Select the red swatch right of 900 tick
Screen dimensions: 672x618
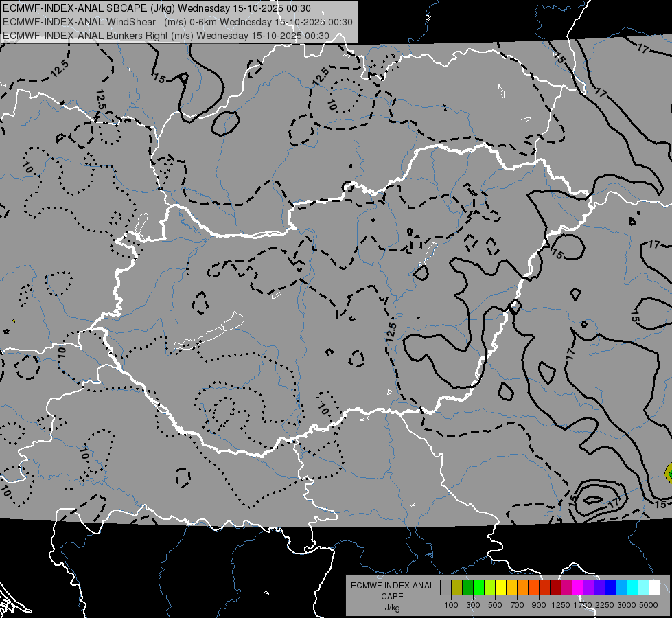[545, 588]
